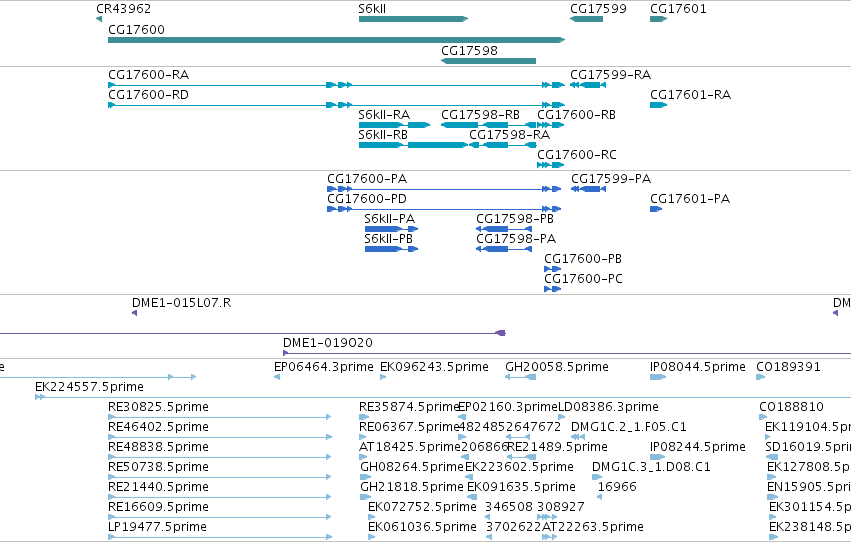Select the CO189391 EST label
This screenshot has height=542, width=851.
tap(788, 367)
